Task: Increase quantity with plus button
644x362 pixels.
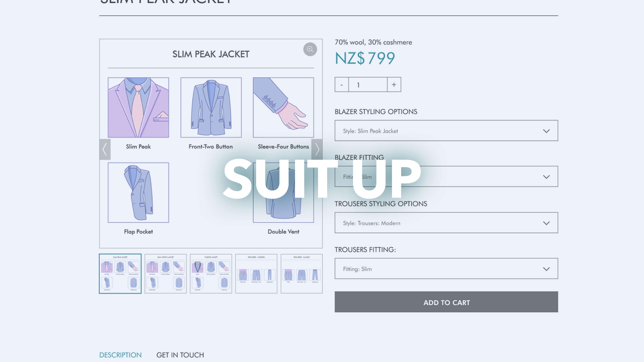Action: coord(394,85)
